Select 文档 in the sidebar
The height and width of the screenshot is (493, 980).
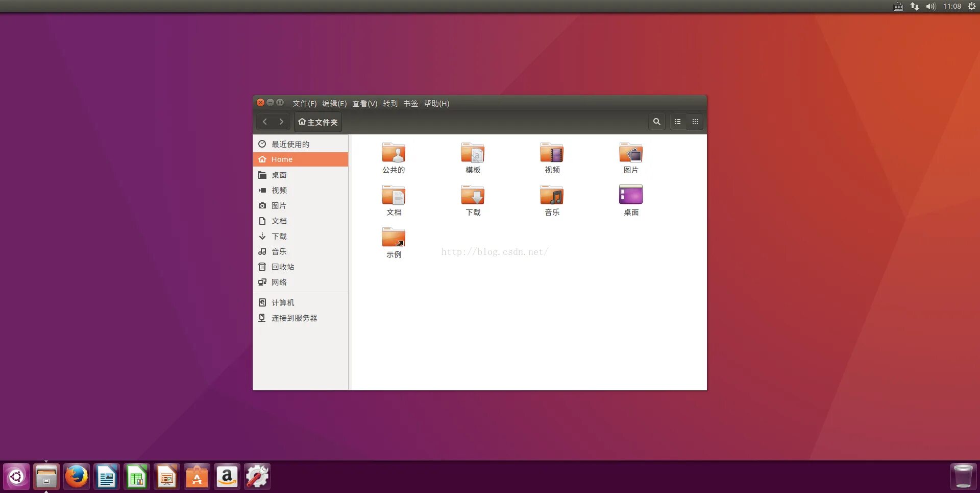coord(301,221)
